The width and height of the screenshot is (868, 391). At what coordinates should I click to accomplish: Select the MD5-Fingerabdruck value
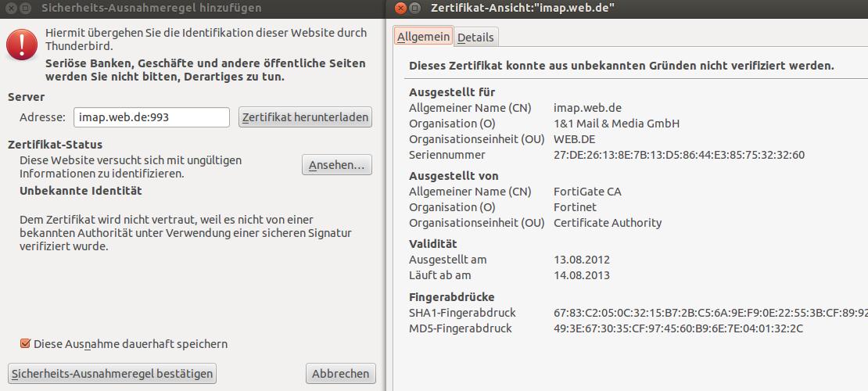(678, 328)
